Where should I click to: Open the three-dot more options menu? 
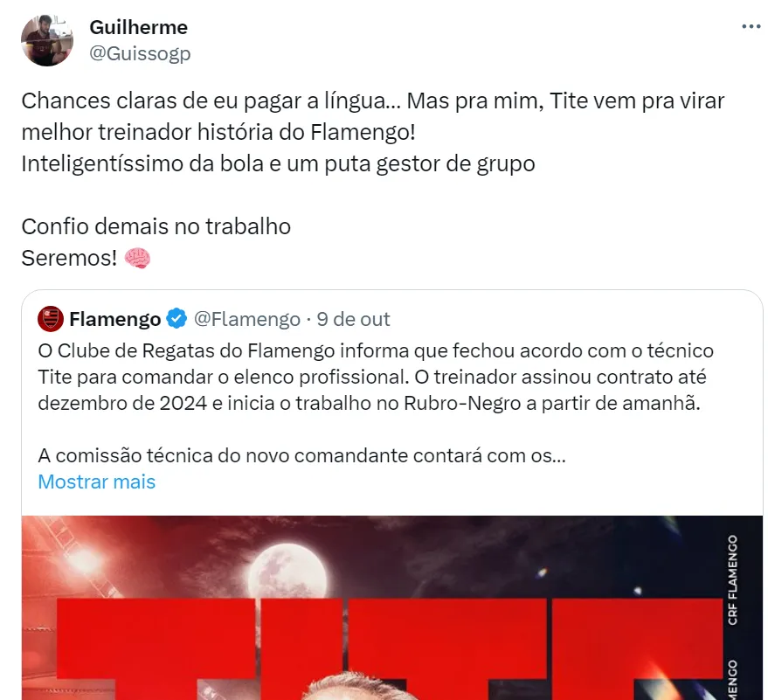point(751,26)
